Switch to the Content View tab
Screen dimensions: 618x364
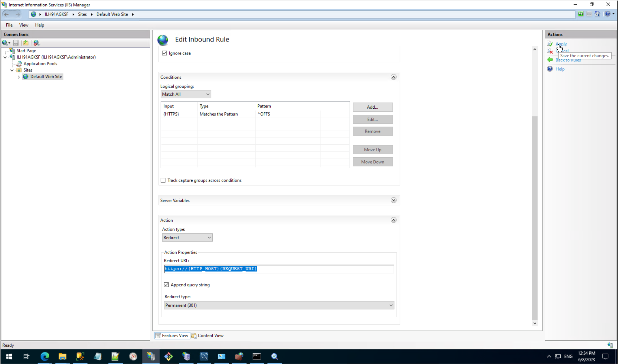pyautogui.click(x=208, y=335)
